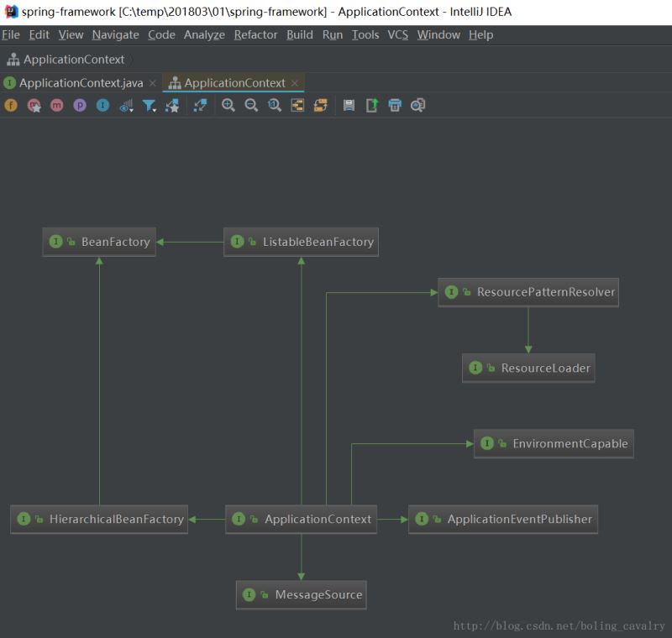This screenshot has width=672, height=638.
Task: Save the diagram with the floppy icon
Action: tap(349, 106)
